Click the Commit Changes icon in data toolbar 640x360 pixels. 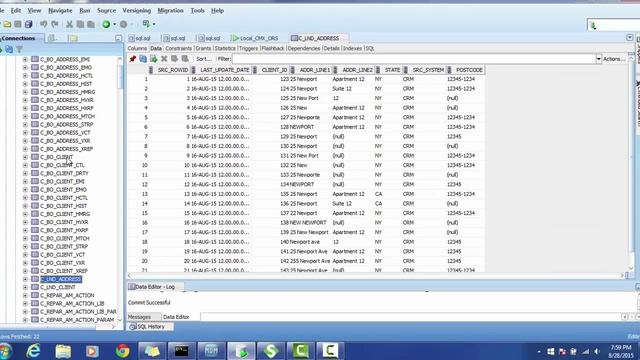tap(174, 59)
